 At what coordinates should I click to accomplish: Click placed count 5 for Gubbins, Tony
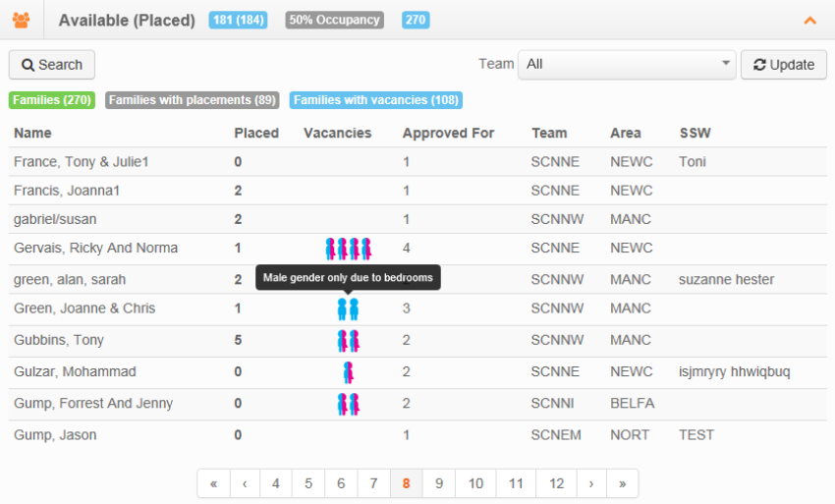pos(238,340)
